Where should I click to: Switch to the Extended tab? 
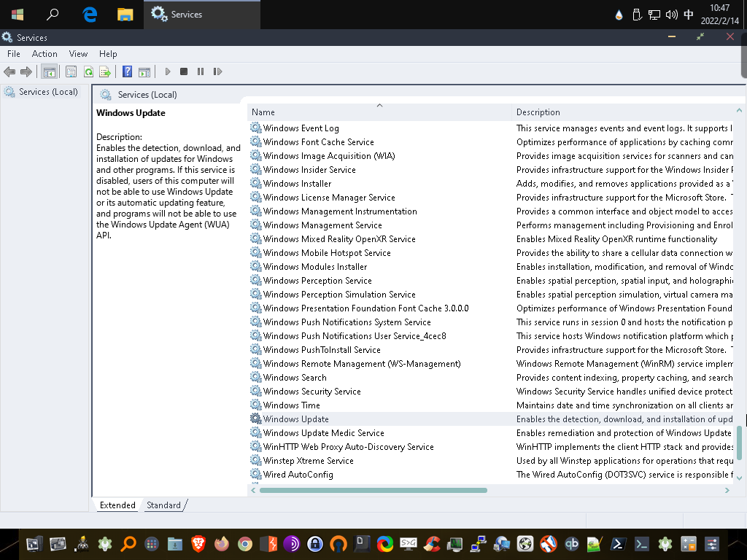[x=117, y=505]
